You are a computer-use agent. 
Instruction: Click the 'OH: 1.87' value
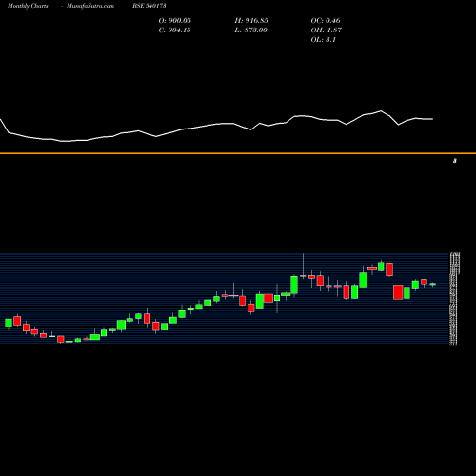coord(327,30)
